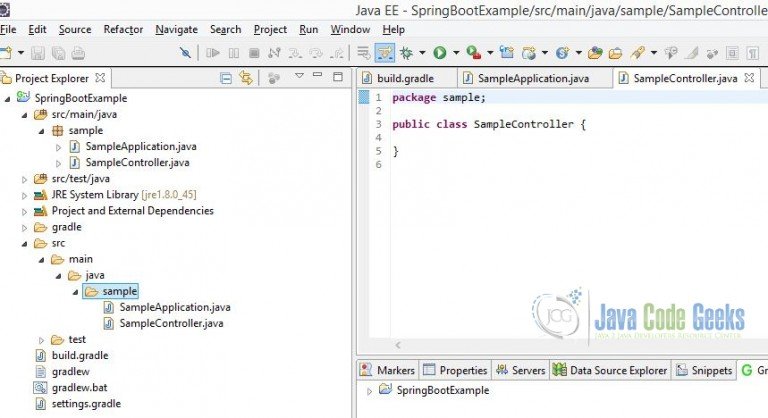
Task: Toggle Block Selection Mode icon
Action: pos(732,52)
